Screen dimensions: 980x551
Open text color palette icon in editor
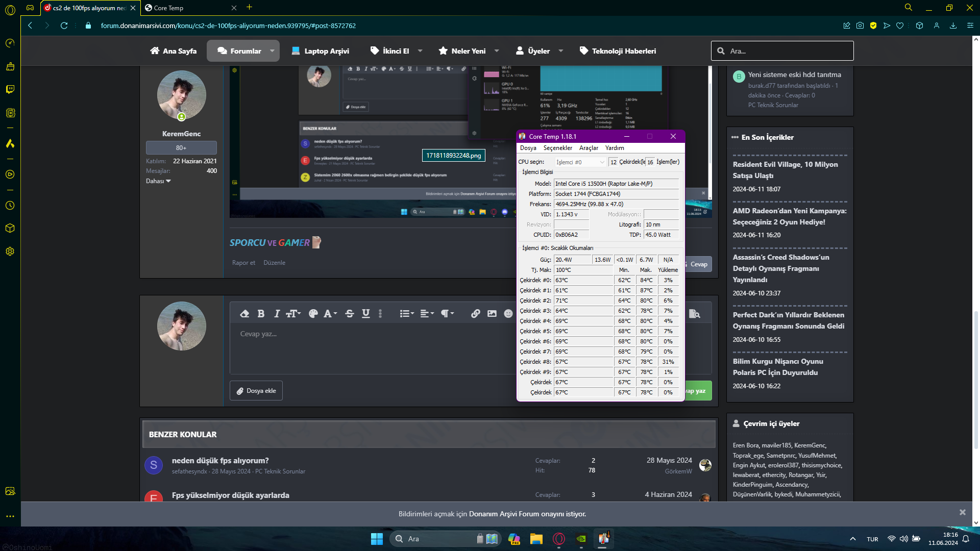(x=313, y=313)
